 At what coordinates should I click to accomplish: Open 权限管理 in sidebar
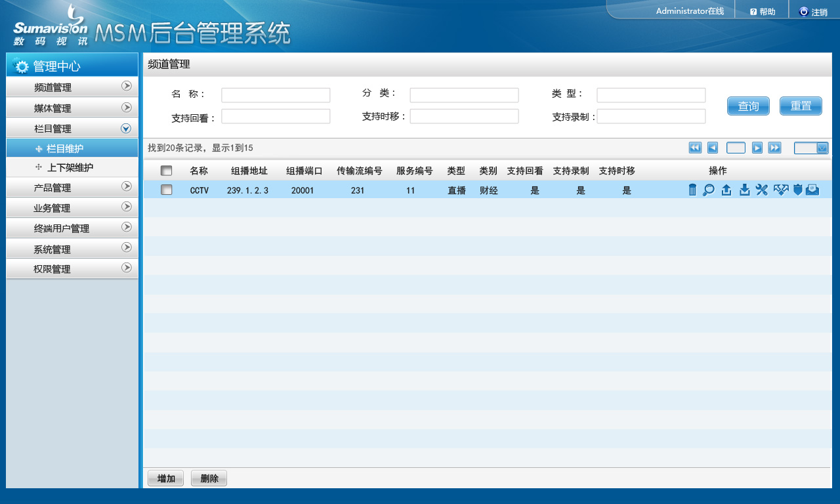coord(72,269)
